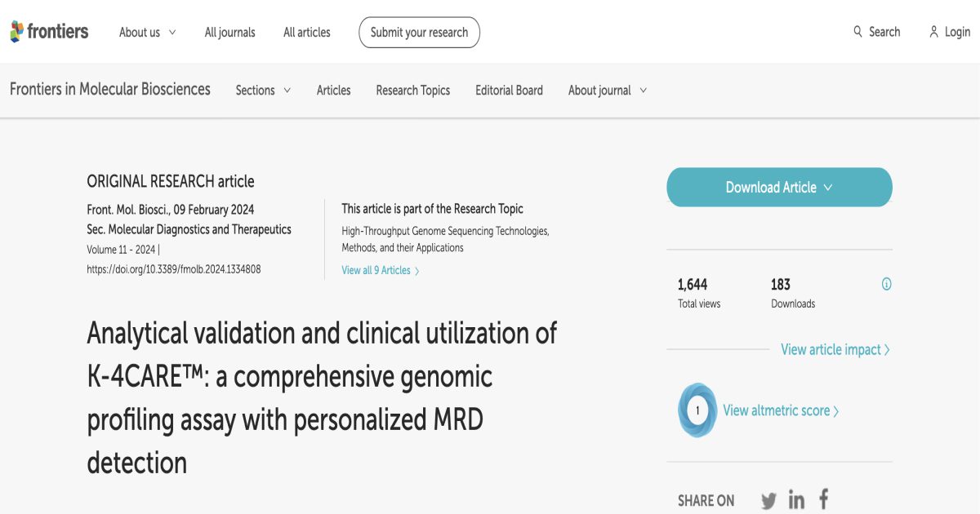Click the altmetric score donut badge
The height and width of the screenshot is (514, 980).
(697, 410)
